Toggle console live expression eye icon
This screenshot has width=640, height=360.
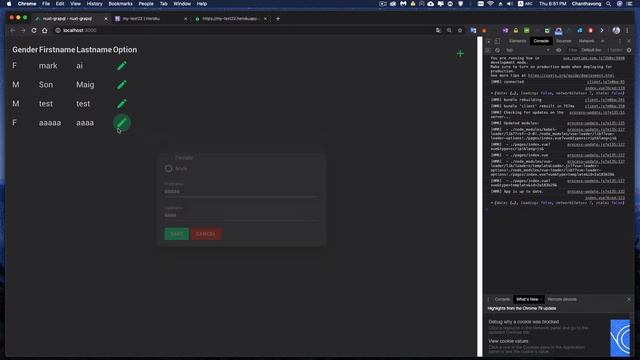[x=558, y=50]
